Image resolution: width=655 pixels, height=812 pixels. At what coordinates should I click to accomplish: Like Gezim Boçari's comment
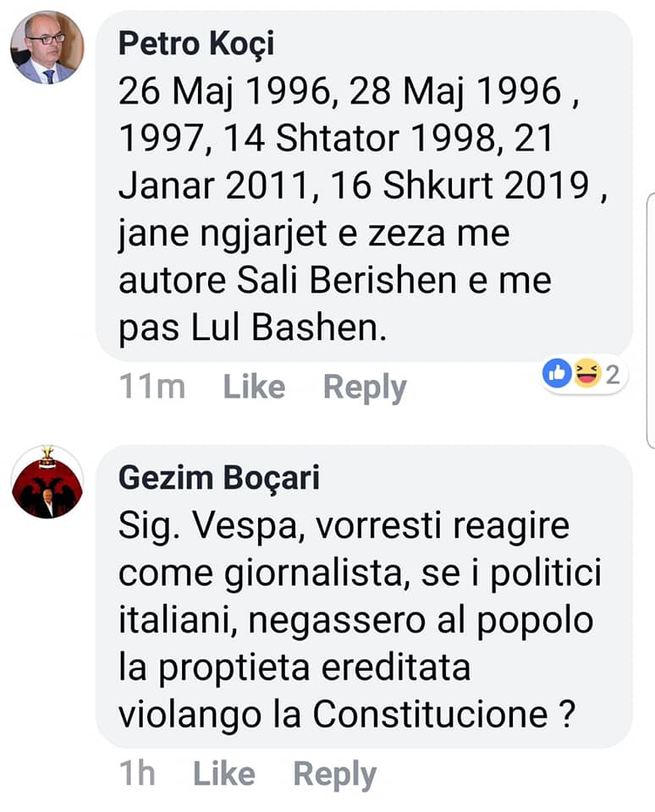click(223, 774)
